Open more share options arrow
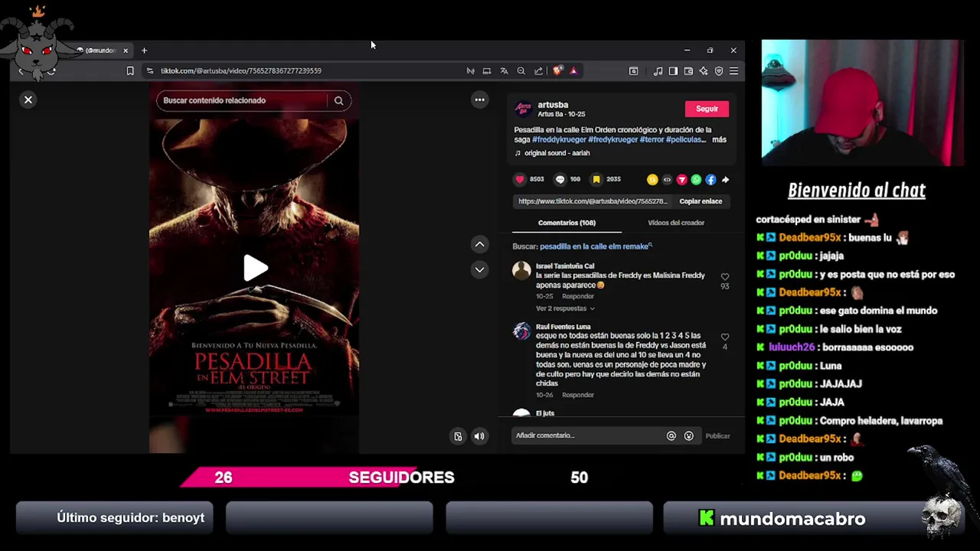 pos(725,180)
